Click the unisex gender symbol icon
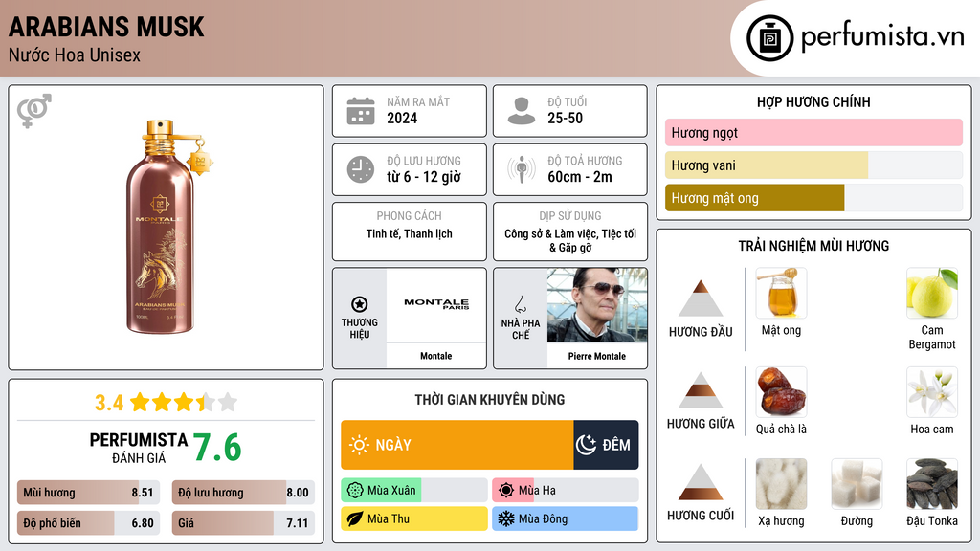 tap(34, 110)
